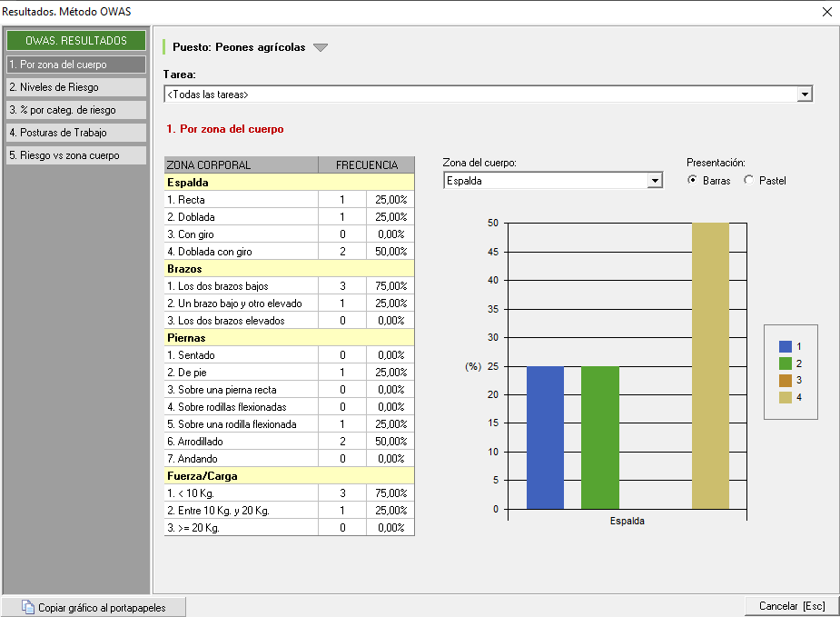The width and height of the screenshot is (840, 617).
Task: Show Riesgo vs zona cuerpo results
Action: (x=75, y=155)
